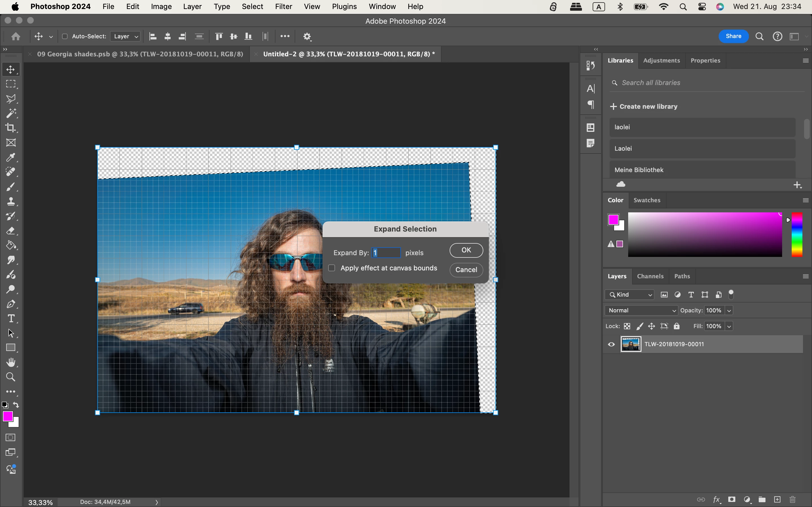This screenshot has width=812, height=507.
Task: Hide the TLW-20181019-00011 layer
Action: 611,344
